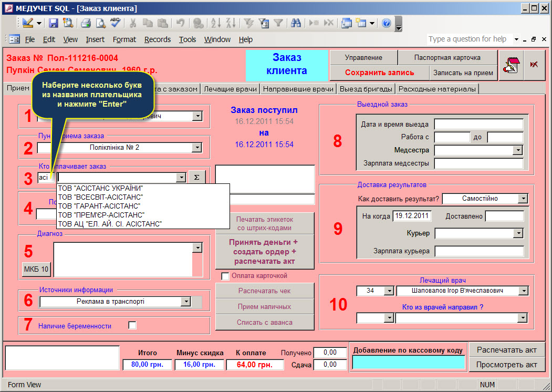
Task: Click the МКБ 10 button
Action: tap(36, 270)
